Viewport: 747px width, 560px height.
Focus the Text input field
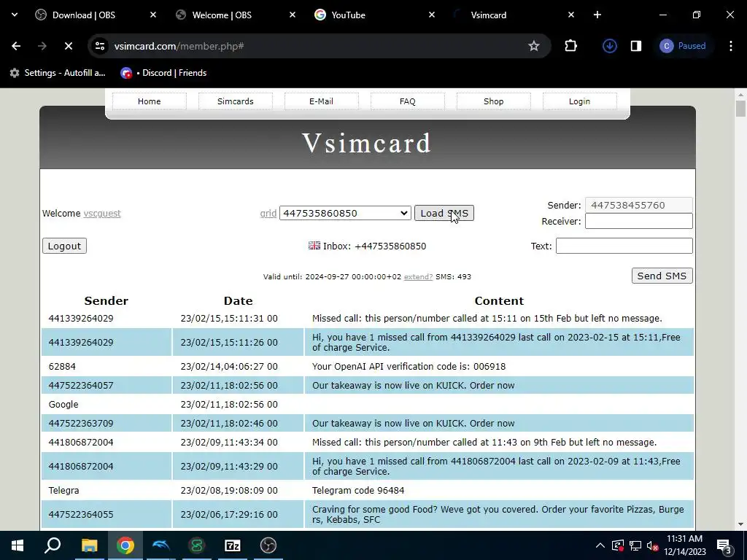pos(624,246)
